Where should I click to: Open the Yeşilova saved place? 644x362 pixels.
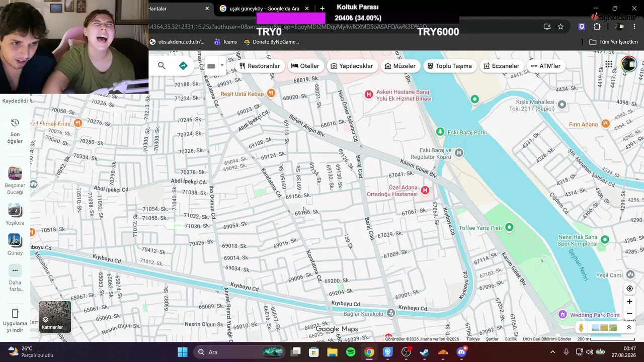[x=15, y=215]
